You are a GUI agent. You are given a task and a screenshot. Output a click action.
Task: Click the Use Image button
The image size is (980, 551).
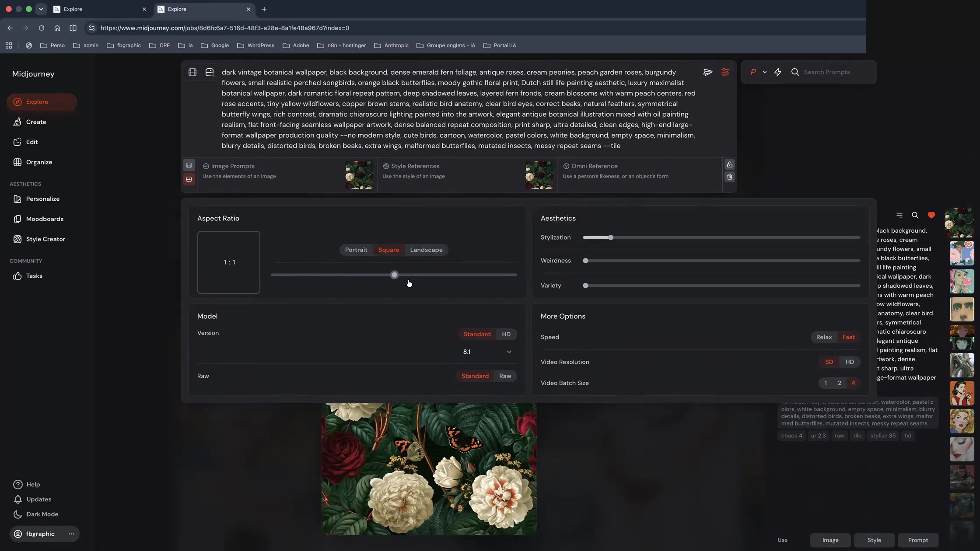(x=830, y=541)
